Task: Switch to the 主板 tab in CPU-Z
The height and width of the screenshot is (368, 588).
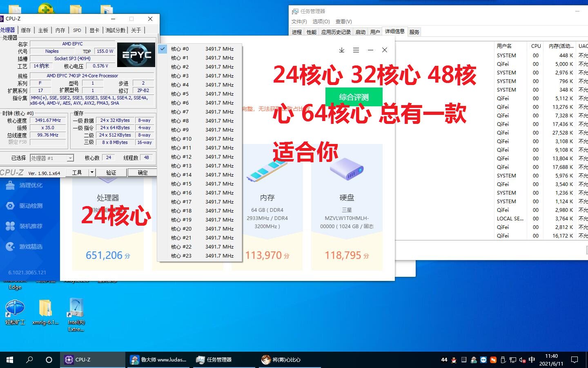Action: [x=43, y=30]
